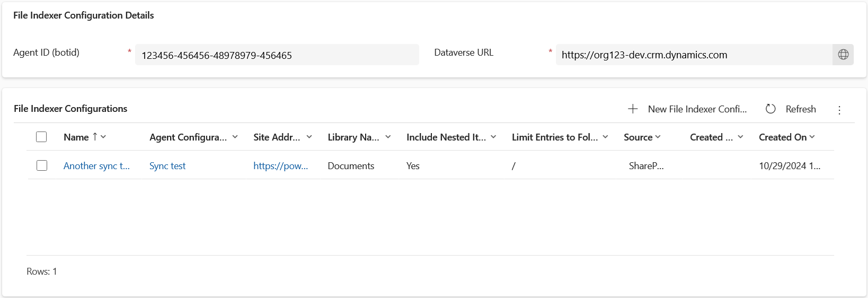Expand Limit Entries to Folder column chevron
The width and height of the screenshot is (868, 298).
(x=605, y=137)
